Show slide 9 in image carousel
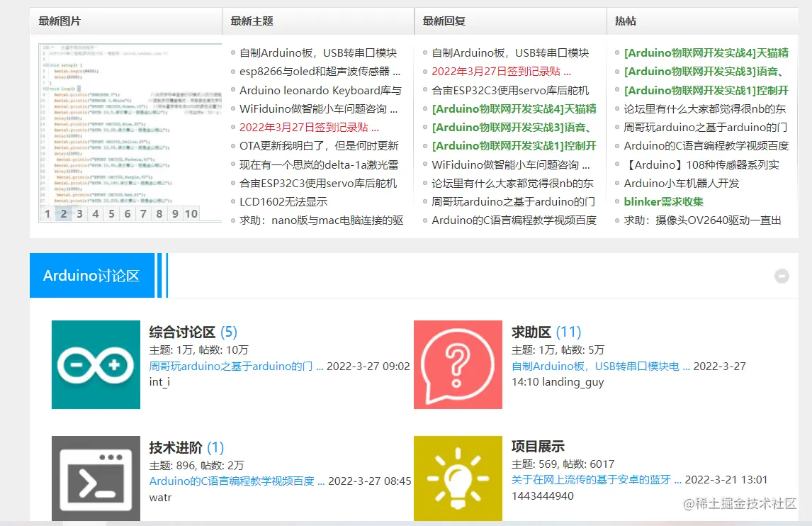 click(x=175, y=213)
